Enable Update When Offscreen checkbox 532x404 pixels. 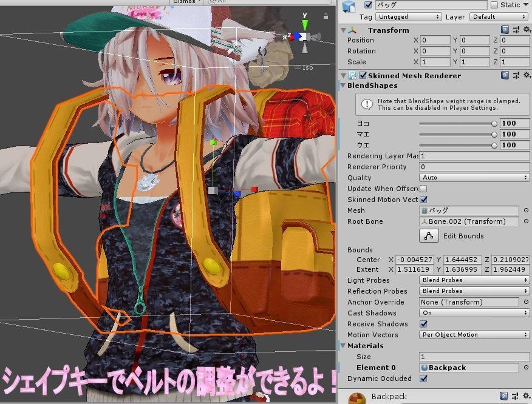click(423, 189)
